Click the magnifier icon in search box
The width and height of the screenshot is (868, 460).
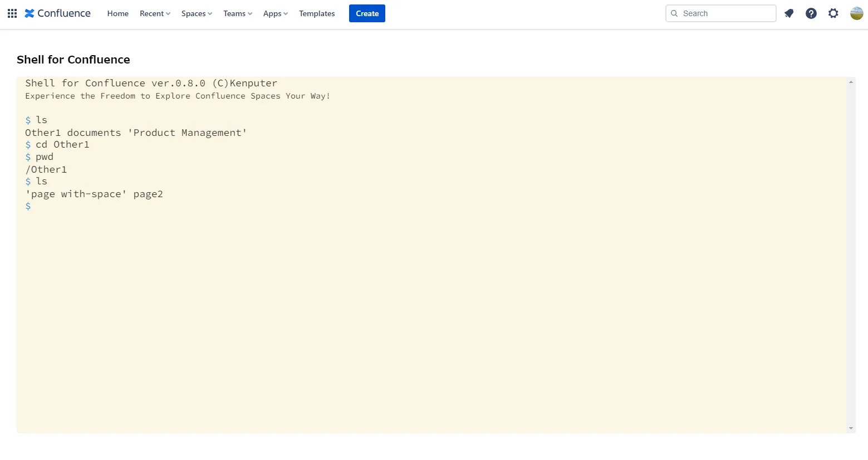click(674, 13)
